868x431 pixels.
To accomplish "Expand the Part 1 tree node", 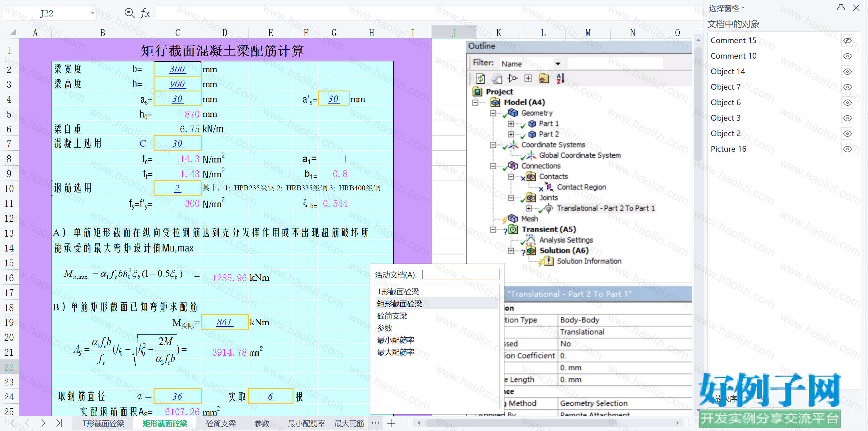I will tap(511, 124).
